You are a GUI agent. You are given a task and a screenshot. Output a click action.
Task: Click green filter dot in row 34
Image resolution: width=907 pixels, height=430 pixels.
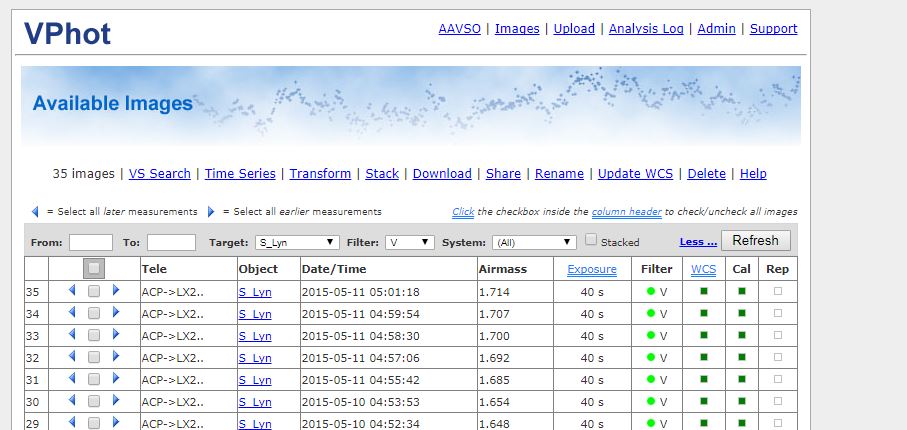click(x=650, y=314)
